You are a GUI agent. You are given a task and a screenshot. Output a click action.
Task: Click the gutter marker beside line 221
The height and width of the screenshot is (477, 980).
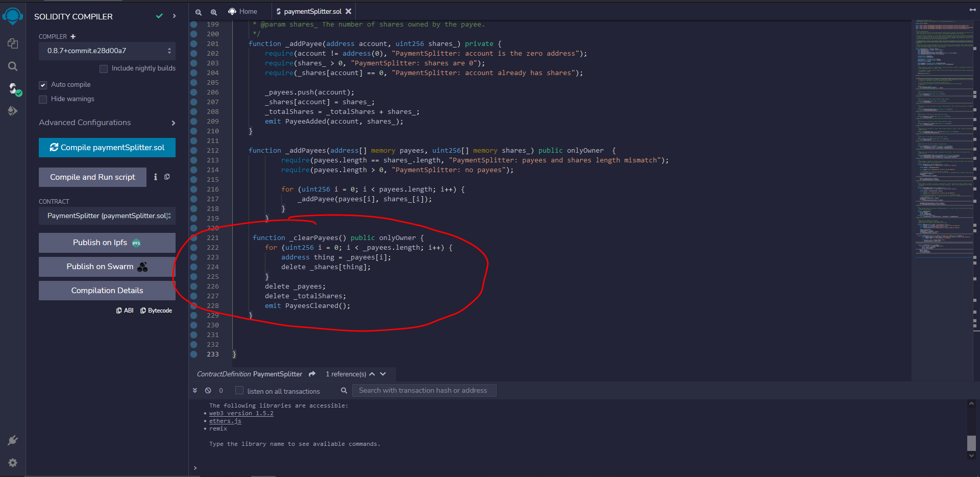[x=194, y=238]
